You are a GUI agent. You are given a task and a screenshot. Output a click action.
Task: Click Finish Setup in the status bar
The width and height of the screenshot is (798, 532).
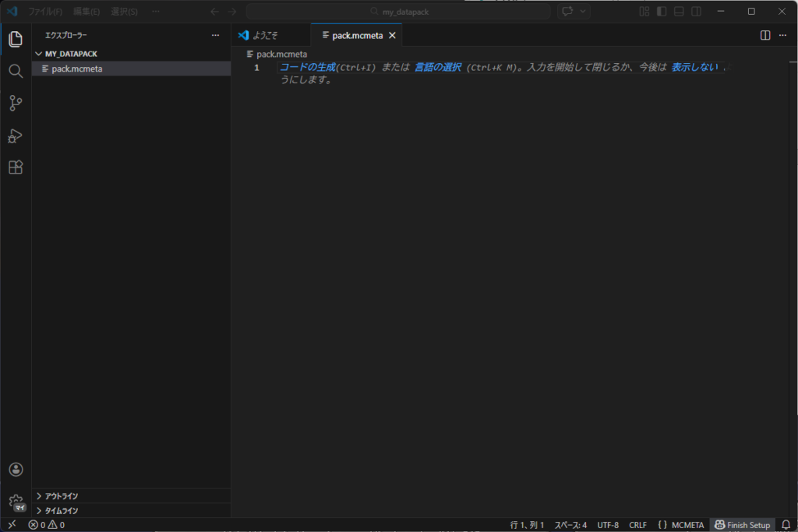click(742, 524)
